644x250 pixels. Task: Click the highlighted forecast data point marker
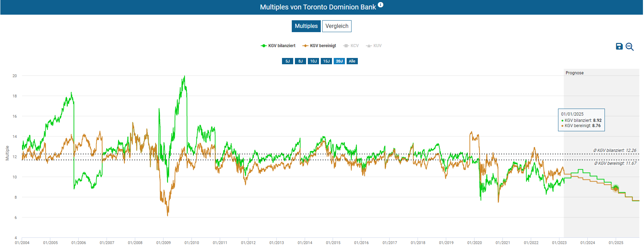616,189
